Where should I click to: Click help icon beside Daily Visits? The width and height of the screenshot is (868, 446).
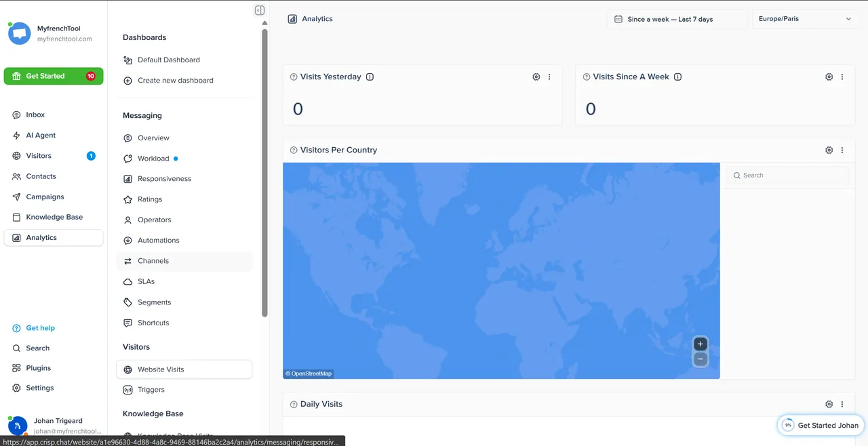click(x=294, y=404)
